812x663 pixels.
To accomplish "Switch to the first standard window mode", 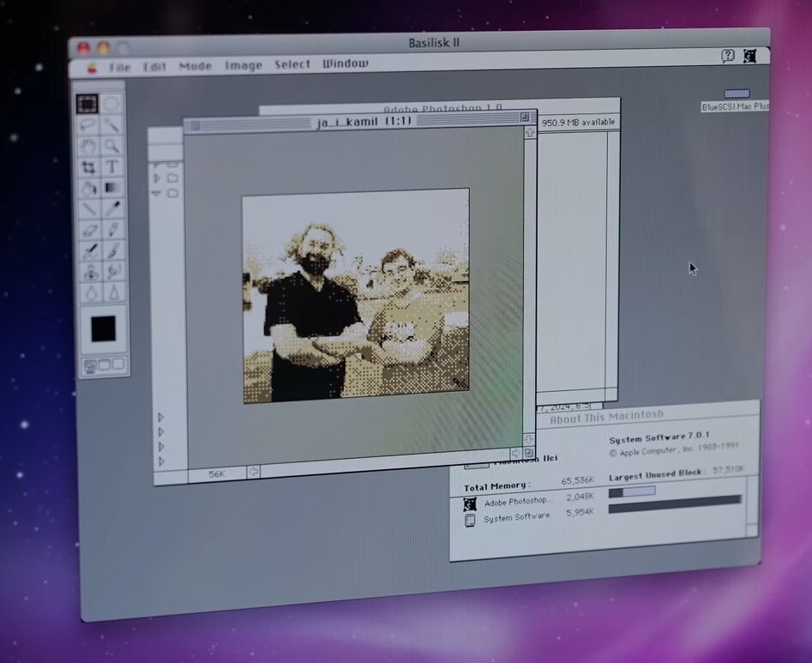I will 90,366.
